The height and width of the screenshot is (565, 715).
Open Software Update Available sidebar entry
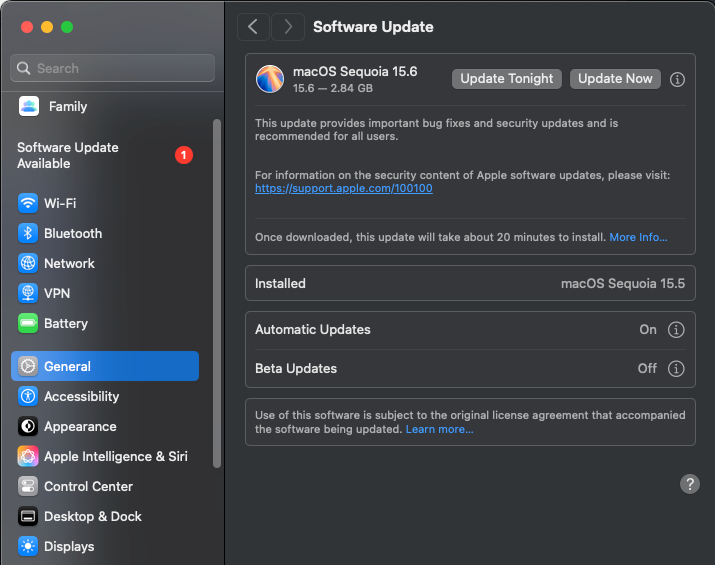point(105,156)
